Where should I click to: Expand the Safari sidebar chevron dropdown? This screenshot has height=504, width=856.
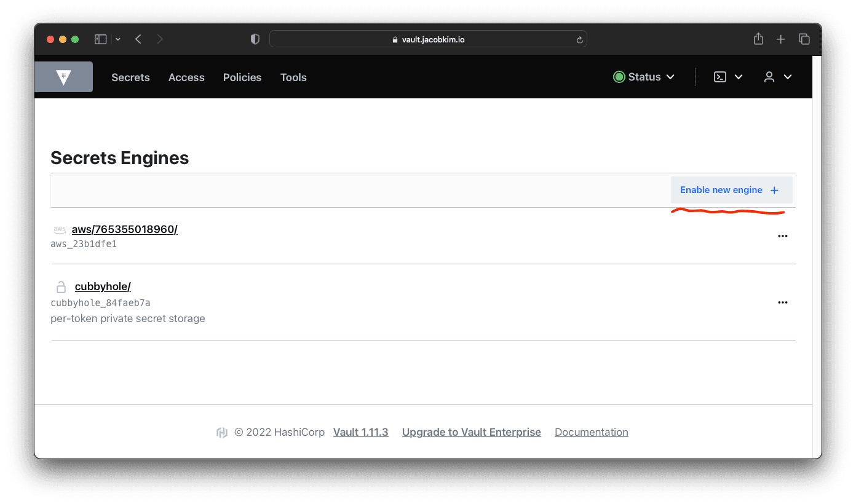click(117, 39)
